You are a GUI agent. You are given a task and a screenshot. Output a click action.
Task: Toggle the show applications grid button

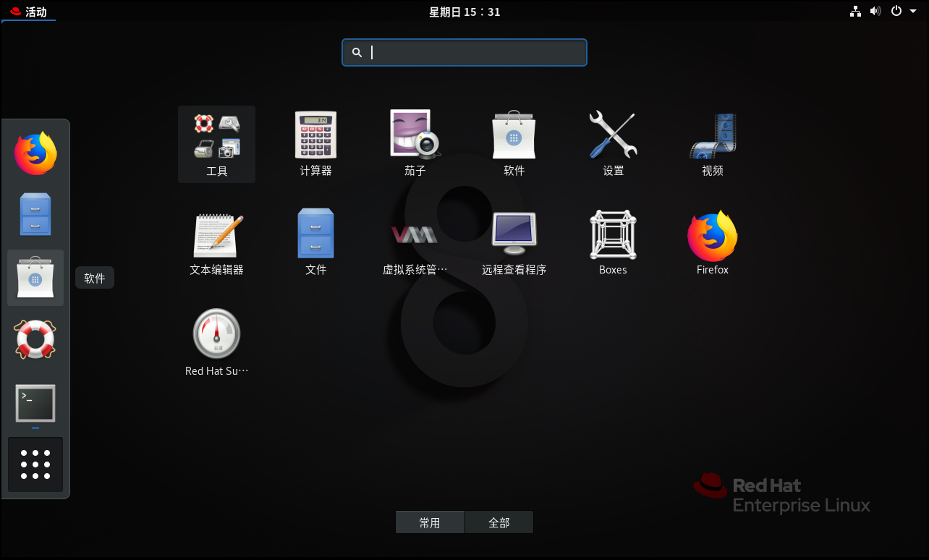tap(35, 464)
